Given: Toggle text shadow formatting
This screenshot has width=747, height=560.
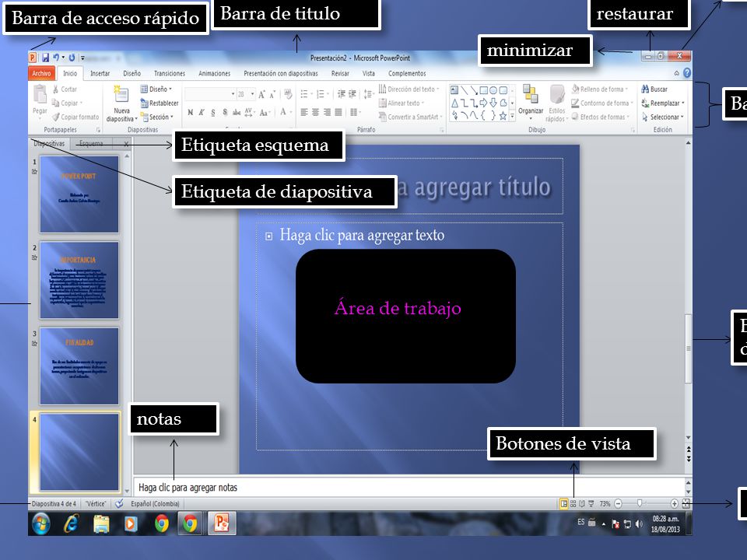Looking at the screenshot, I should click(225, 112).
